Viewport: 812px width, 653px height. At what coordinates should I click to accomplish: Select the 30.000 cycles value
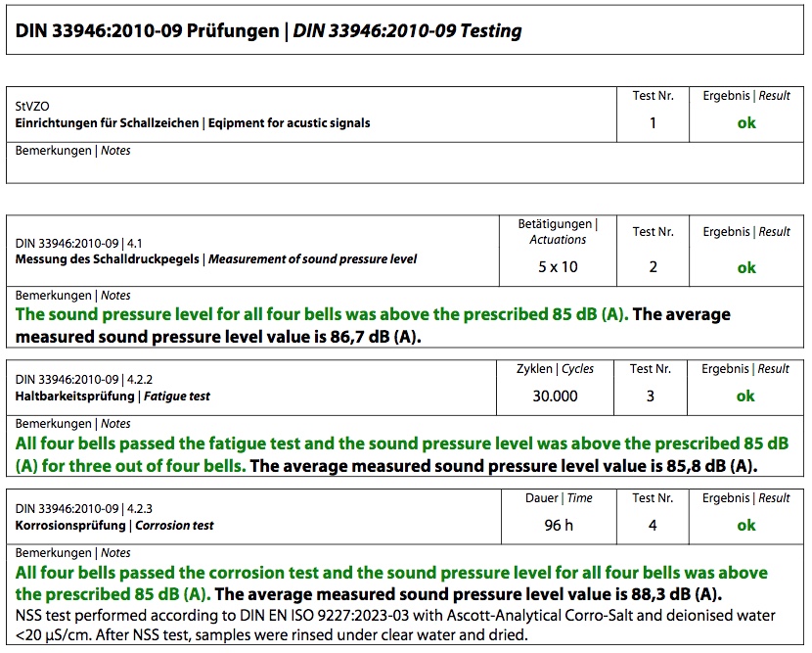pyautogui.click(x=553, y=396)
